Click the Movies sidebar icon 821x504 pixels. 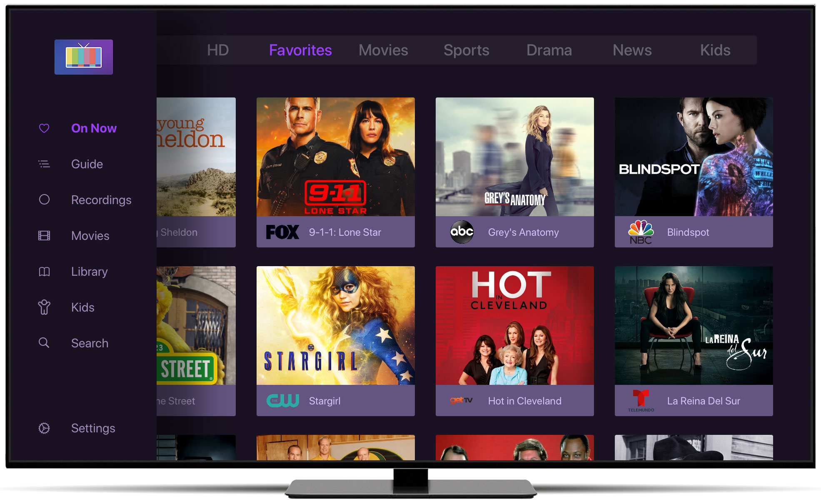(44, 236)
